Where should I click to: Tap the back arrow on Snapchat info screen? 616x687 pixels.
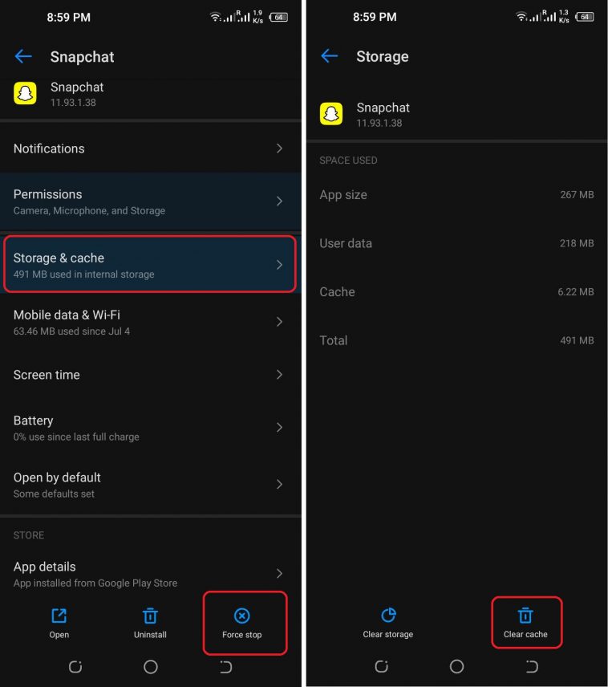[x=23, y=56]
